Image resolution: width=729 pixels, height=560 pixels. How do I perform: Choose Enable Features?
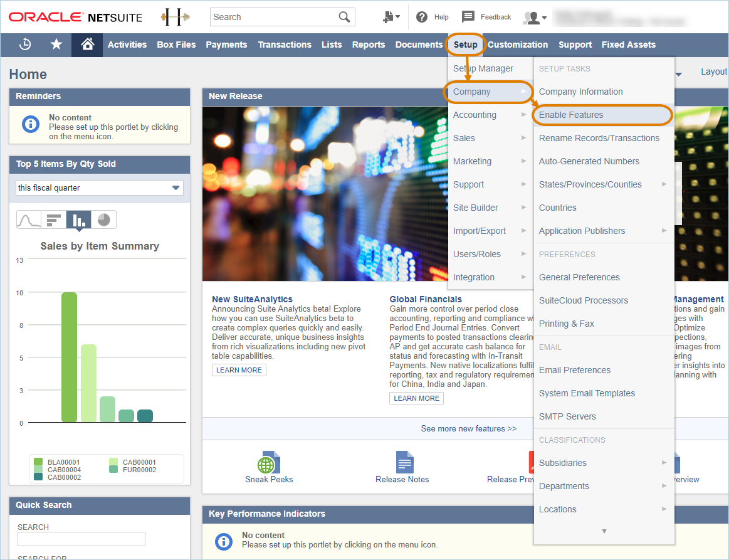point(602,115)
